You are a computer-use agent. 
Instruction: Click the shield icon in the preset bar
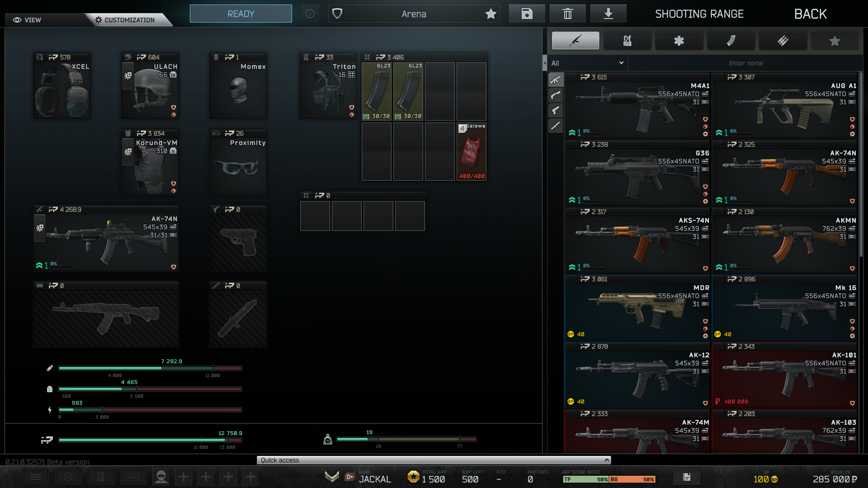click(x=337, y=14)
